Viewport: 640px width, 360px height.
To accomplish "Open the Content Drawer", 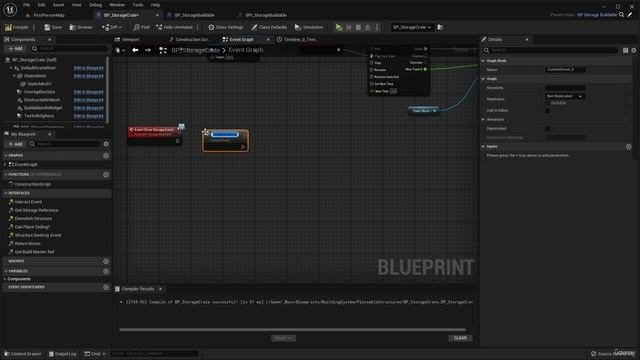I will (23, 354).
